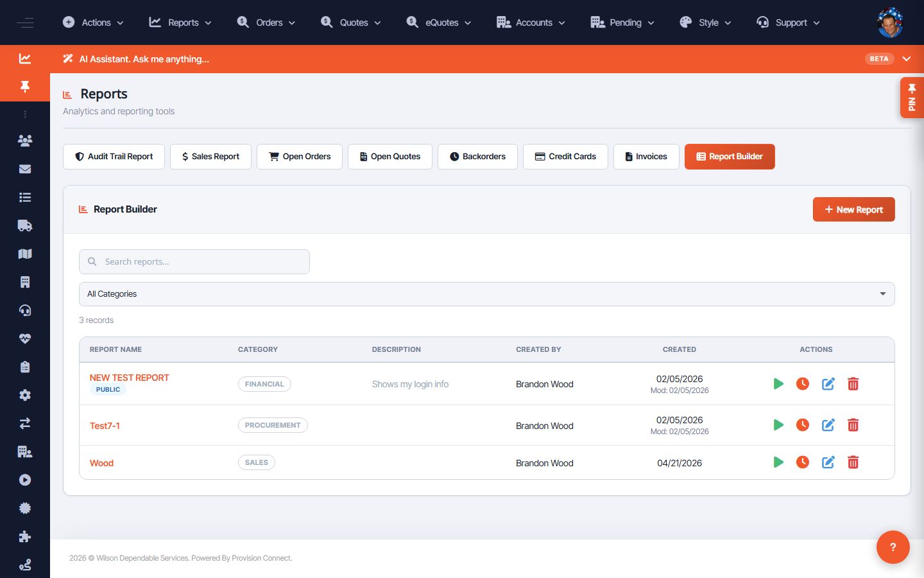Open the sidebar headset icon
Screen dimensions: 924x578
tap(25, 310)
